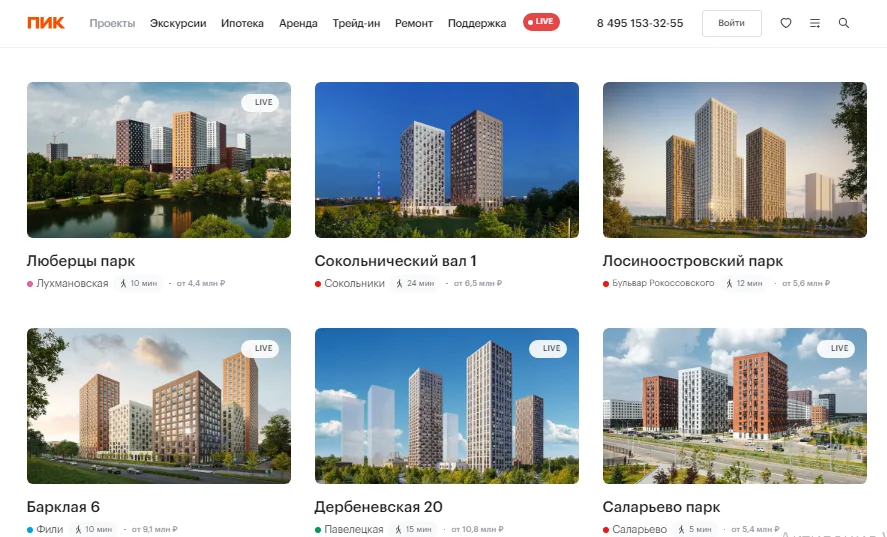This screenshot has height=537, width=887.
Task: Click the red LIVE badge in header
Action: [x=541, y=22]
